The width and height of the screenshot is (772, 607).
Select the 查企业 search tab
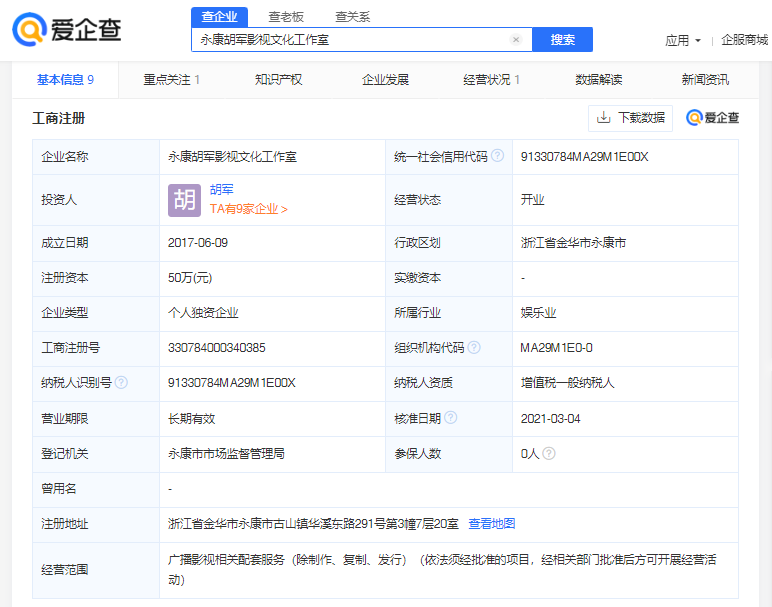[219, 16]
